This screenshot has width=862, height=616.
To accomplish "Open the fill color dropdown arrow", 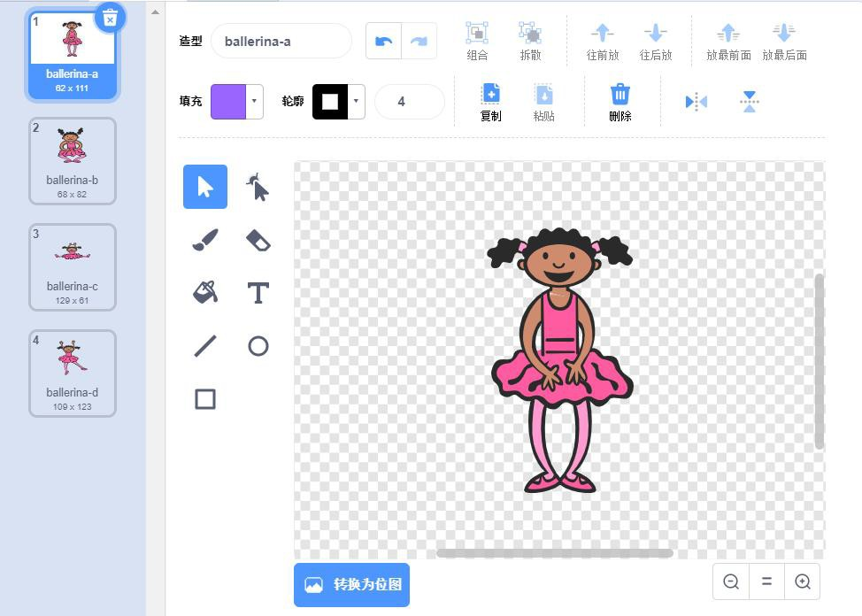I will pyautogui.click(x=254, y=101).
